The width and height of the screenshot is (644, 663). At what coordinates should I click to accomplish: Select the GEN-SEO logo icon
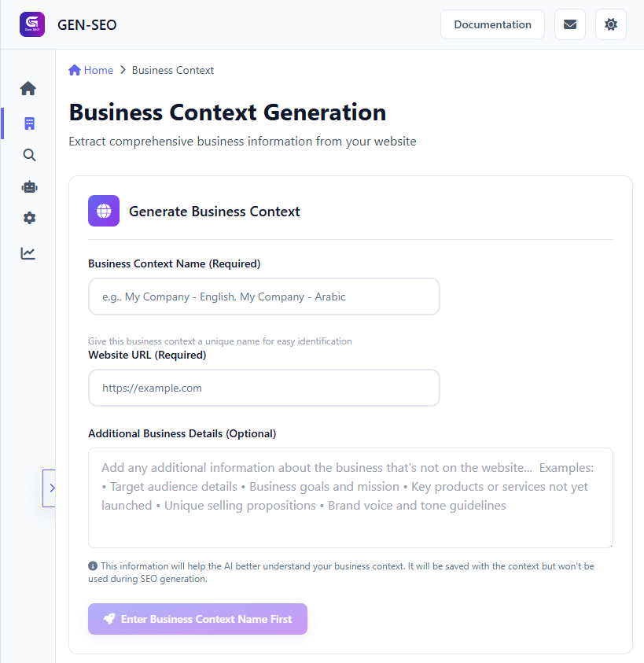coord(31,24)
